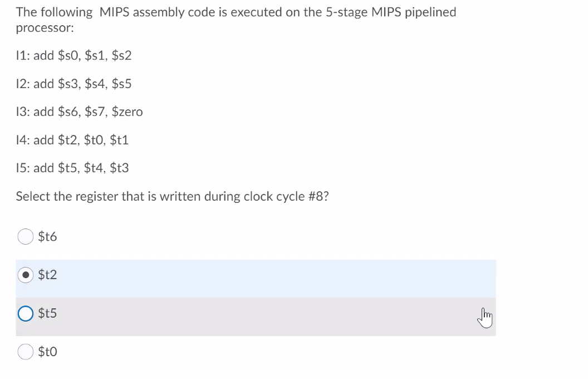The height and width of the screenshot is (379, 588).
Task: Select the $t0 radio button
Action: pyautogui.click(x=25, y=352)
